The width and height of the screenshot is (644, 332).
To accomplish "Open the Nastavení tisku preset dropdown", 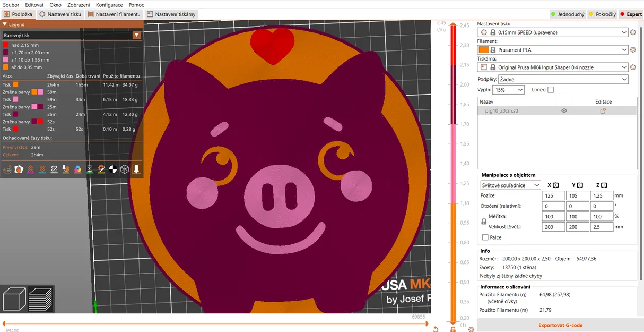I will [553, 32].
